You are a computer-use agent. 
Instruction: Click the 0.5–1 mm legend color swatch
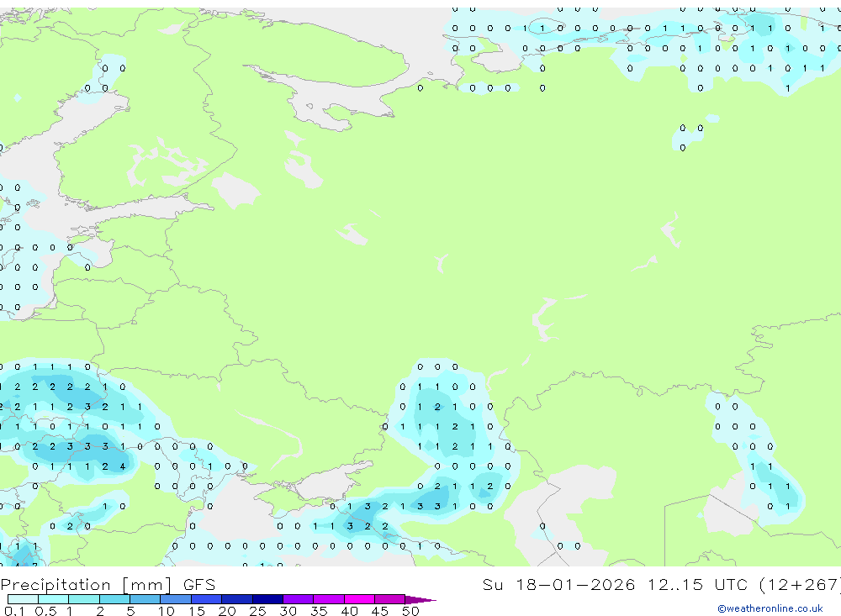[x=53, y=599]
